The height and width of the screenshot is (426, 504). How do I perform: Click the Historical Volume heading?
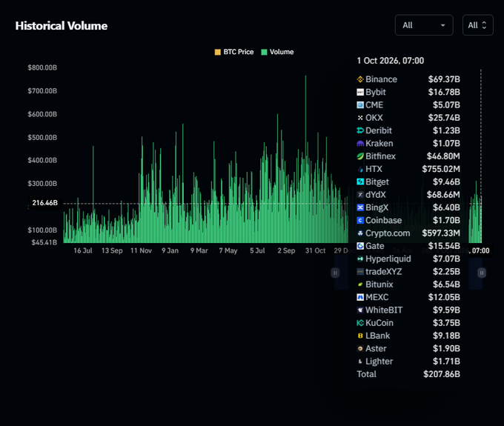coord(62,26)
